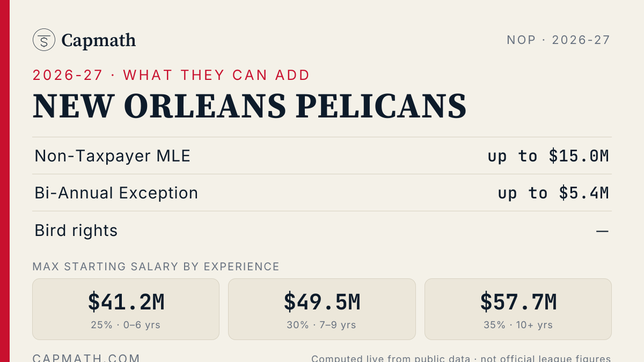This screenshot has height=362, width=644.
Task: Click the dash next to Bird rights
Action: (602, 231)
